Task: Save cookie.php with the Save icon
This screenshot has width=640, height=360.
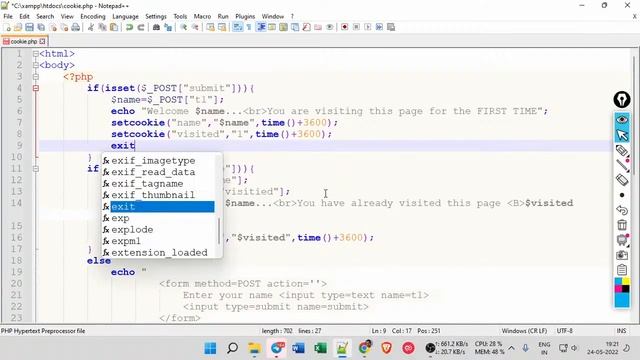Action: (29, 27)
